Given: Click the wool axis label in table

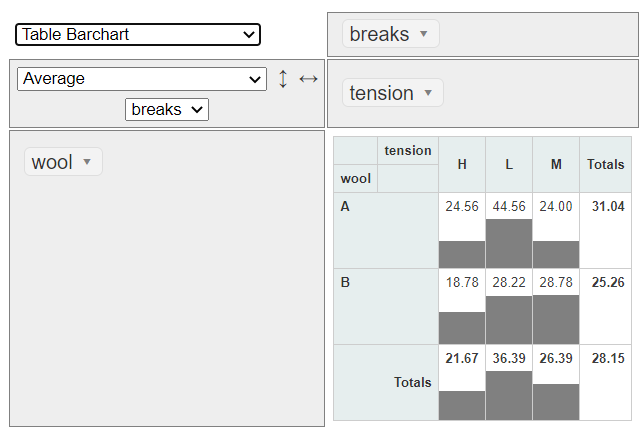Looking at the screenshot, I should pyautogui.click(x=356, y=179).
